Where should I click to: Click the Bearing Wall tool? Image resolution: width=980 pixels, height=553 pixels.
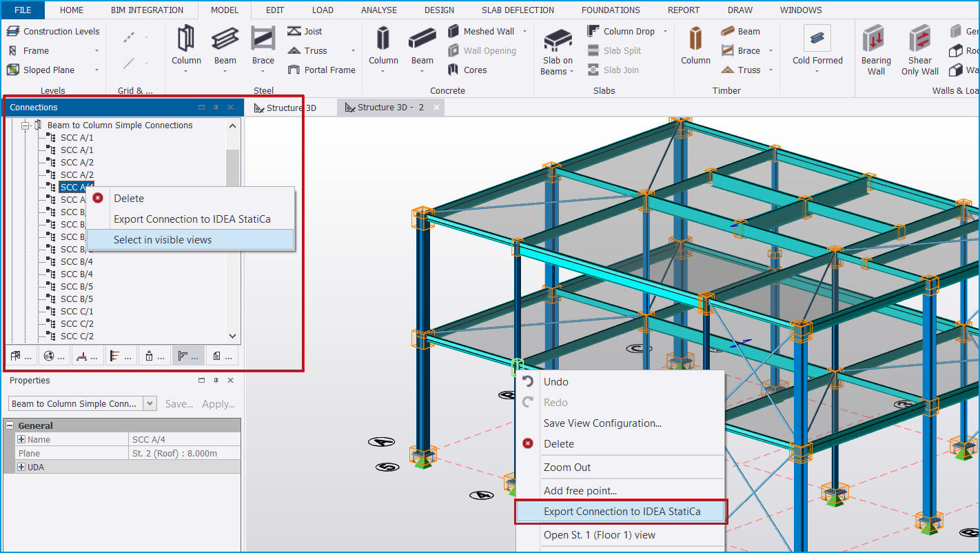coord(876,47)
